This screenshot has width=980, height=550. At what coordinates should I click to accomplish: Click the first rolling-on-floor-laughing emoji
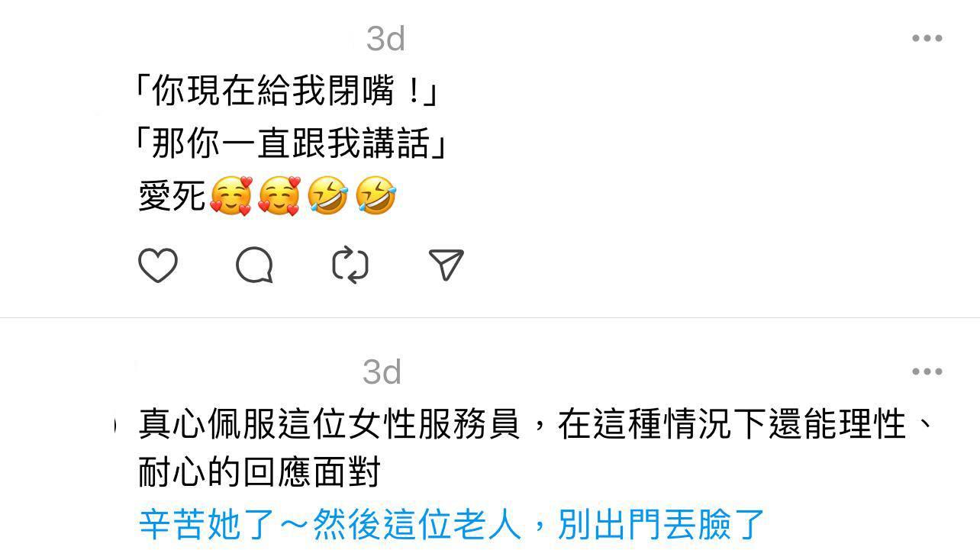click(x=327, y=195)
